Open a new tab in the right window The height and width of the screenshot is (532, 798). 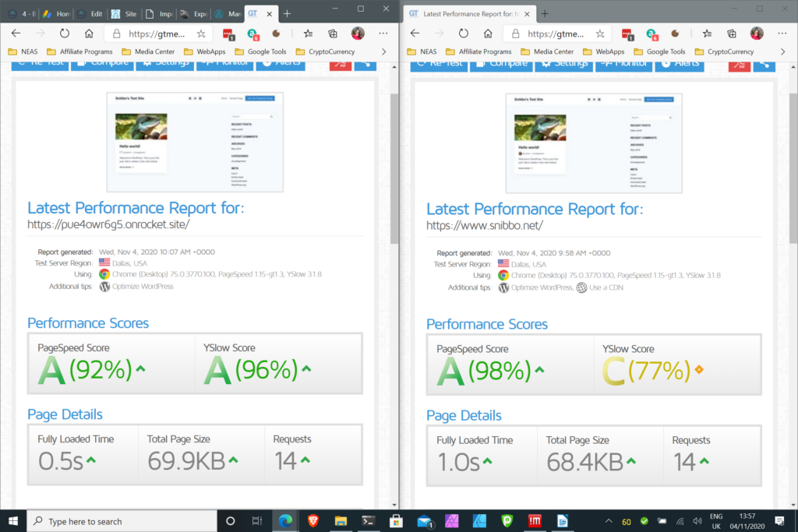click(x=545, y=14)
